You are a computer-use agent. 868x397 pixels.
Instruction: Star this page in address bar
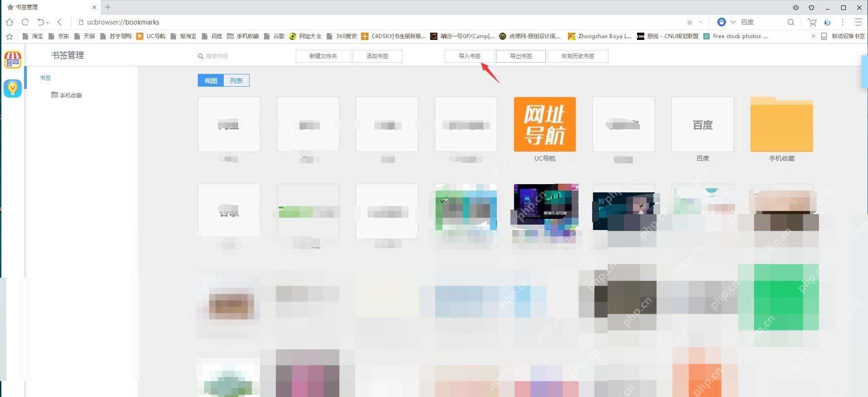click(690, 22)
